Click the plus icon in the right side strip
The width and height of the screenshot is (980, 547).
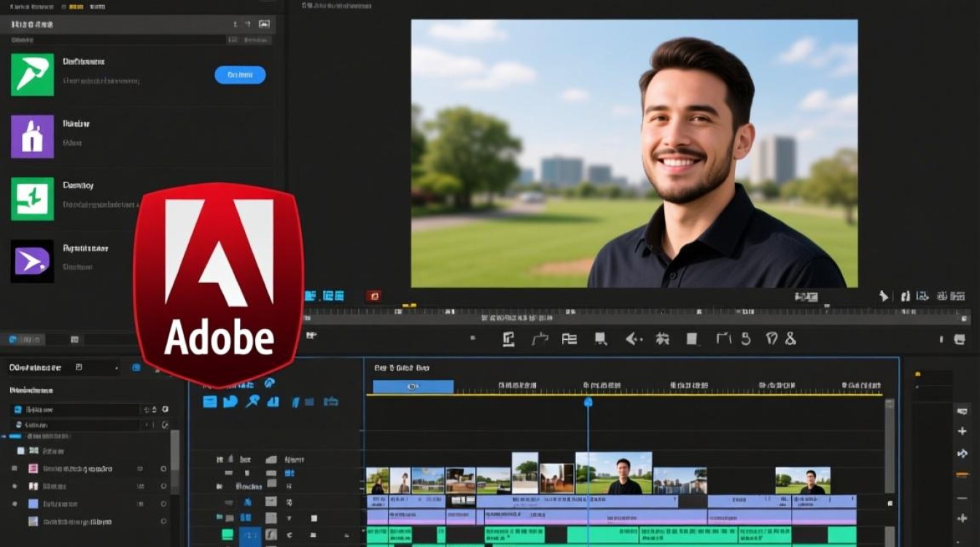[962, 431]
